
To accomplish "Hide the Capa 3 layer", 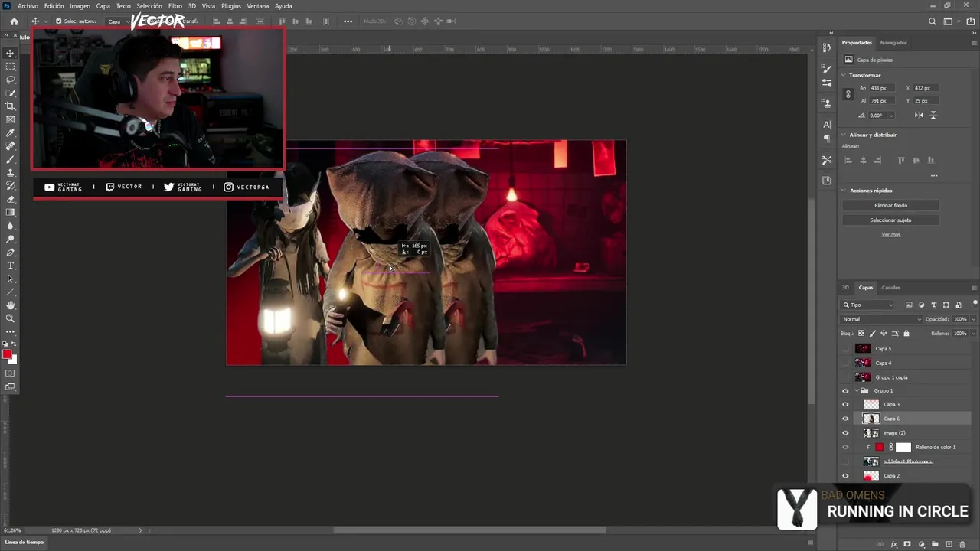I will (x=845, y=404).
